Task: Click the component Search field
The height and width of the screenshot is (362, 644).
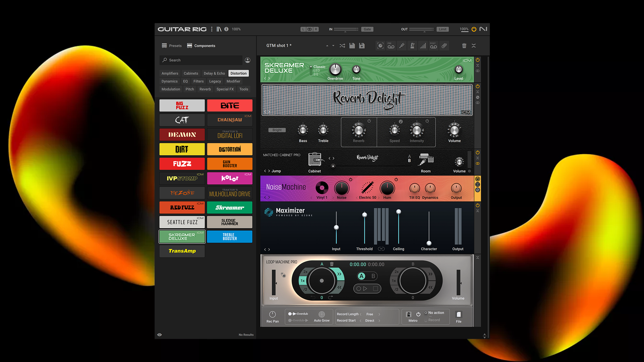Action: click(x=201, y=60)
